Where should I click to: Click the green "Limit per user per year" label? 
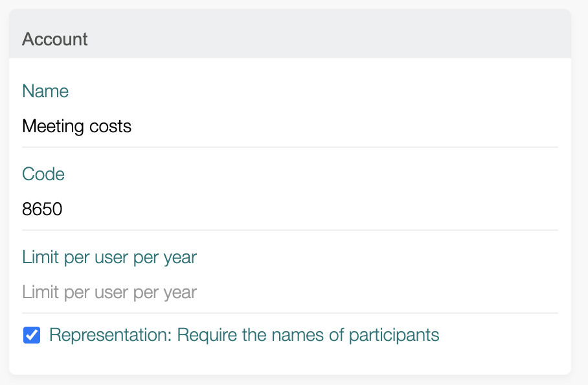click(109, 257)
